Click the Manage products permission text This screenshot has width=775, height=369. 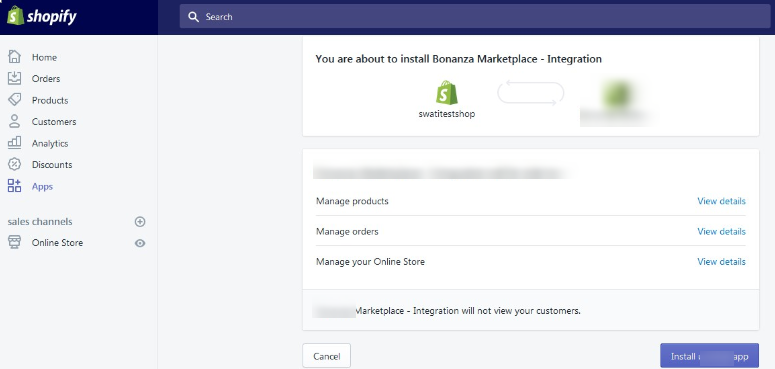point(352,201)
